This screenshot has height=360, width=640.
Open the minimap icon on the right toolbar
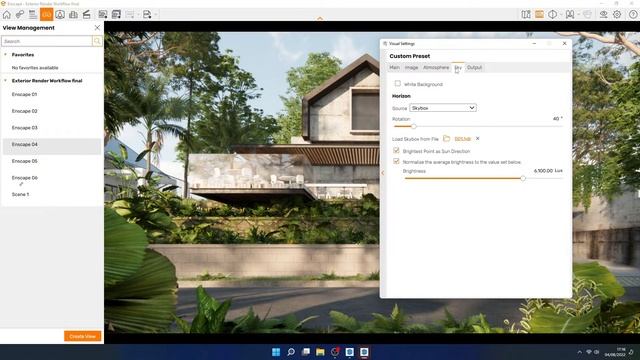[x=526, y=15]
